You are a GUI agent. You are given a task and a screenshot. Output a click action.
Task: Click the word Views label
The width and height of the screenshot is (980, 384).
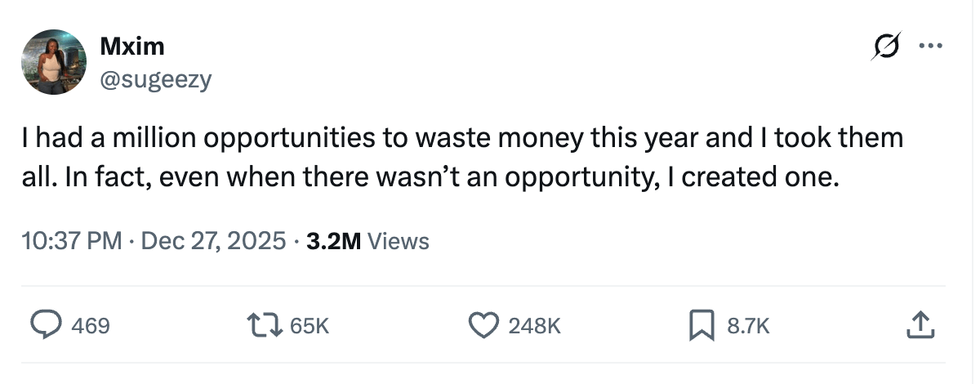[x=399, y=241]
